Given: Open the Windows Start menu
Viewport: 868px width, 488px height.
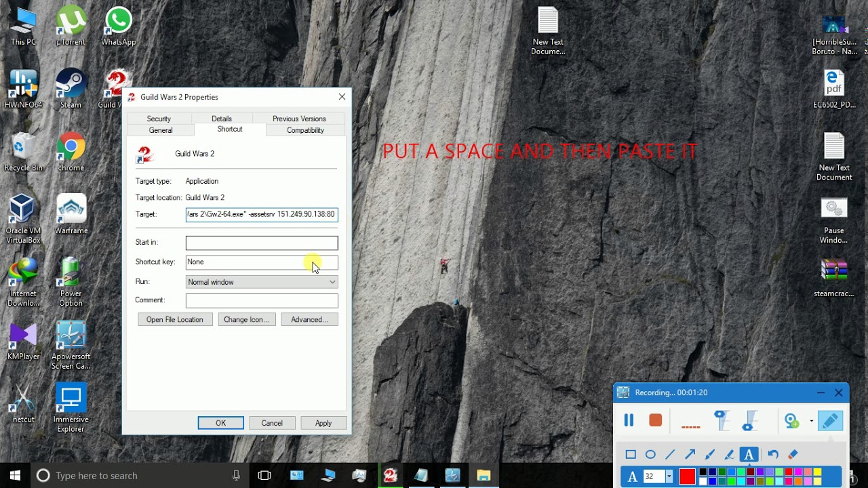Looking at the screenshot, I should point(16,476).
